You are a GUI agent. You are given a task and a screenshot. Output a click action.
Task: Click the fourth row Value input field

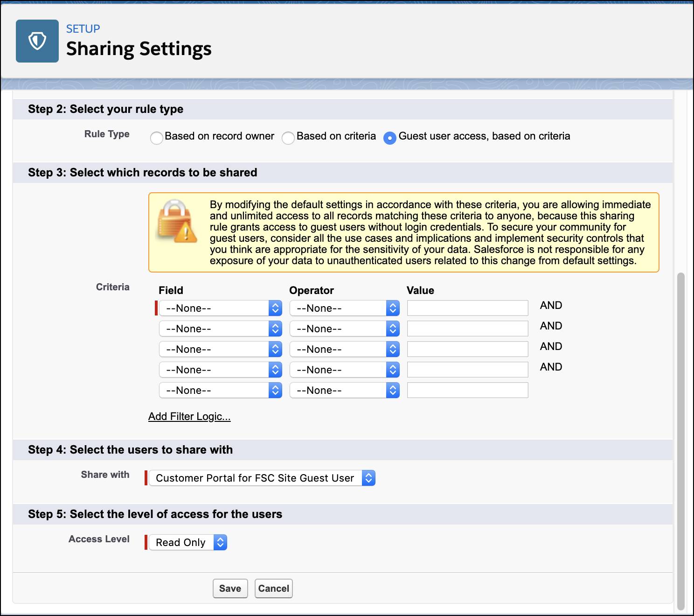tap(468, 370)
